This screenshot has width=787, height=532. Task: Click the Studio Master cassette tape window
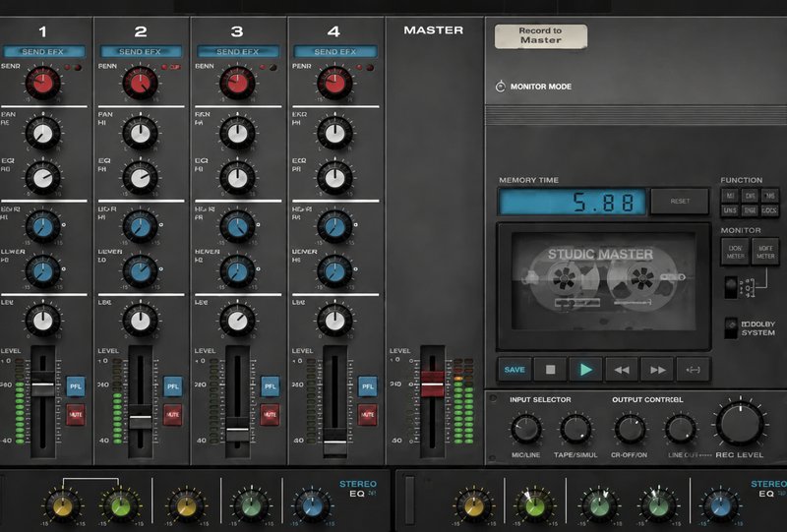[x=603, y=287]
